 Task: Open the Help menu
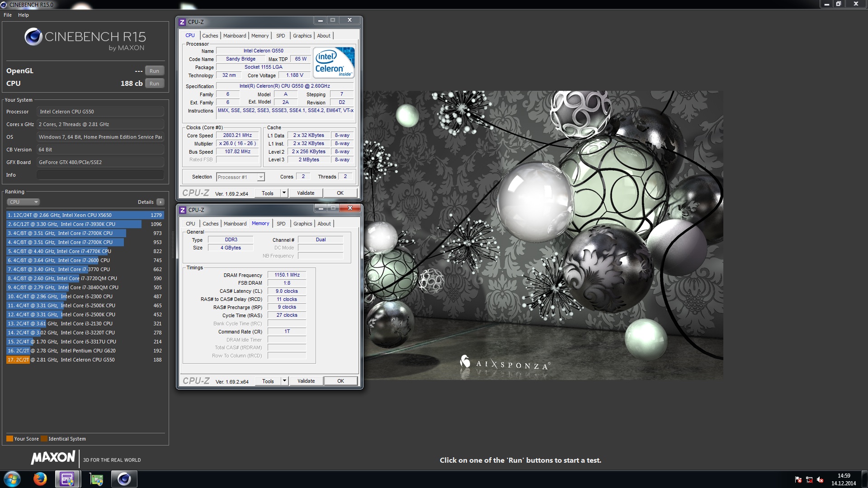point(24,15)
